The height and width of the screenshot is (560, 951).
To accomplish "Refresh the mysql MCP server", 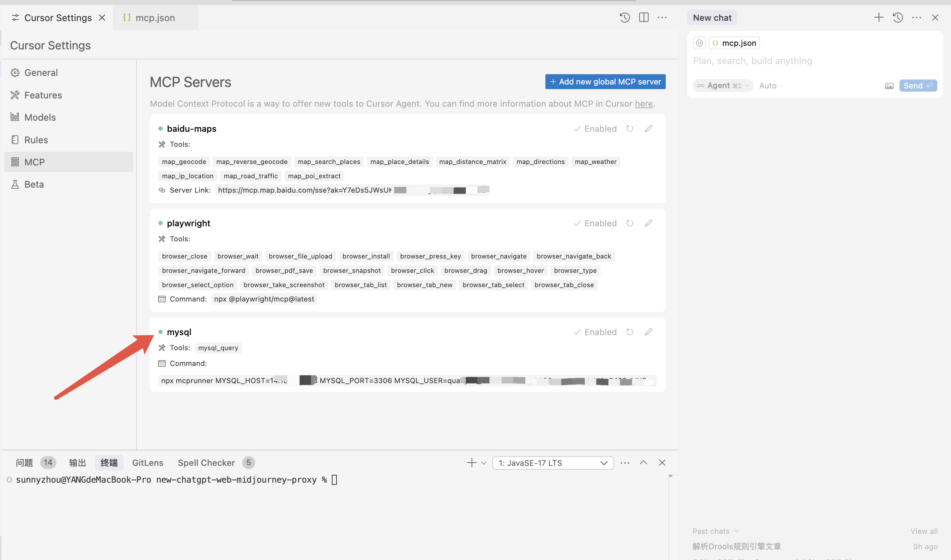I will pos(630,332).
